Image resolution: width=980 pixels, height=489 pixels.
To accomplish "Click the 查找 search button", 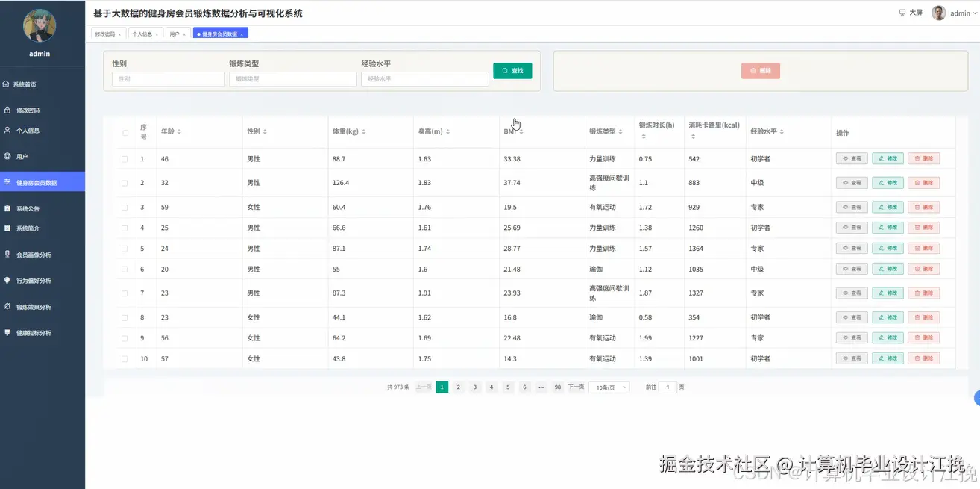I will click(512, 71).
